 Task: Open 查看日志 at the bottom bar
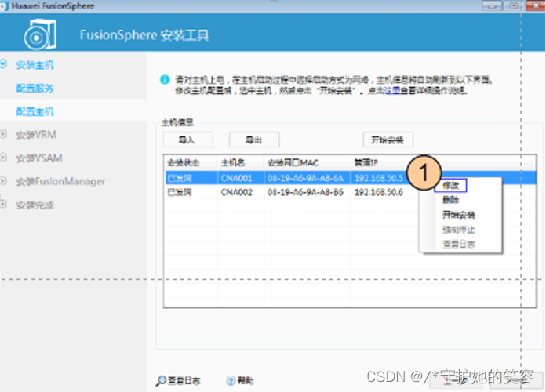coord(184,380)
